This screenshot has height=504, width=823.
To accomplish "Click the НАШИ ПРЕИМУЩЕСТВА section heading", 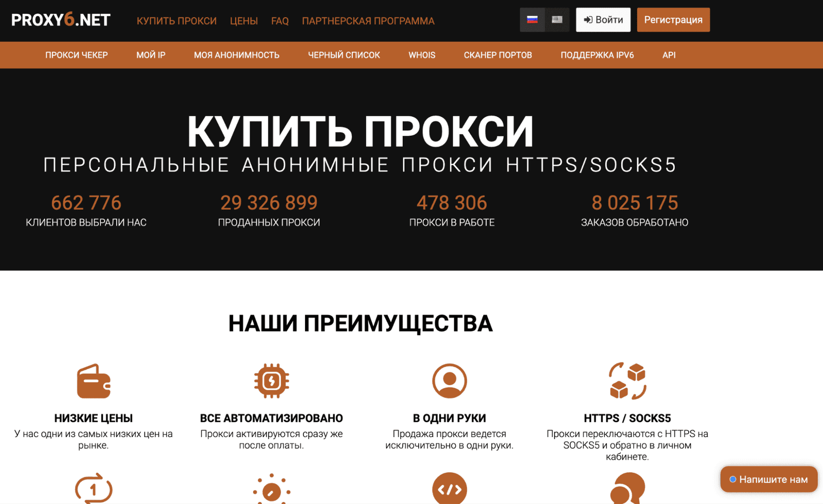I will coord(360,323).
